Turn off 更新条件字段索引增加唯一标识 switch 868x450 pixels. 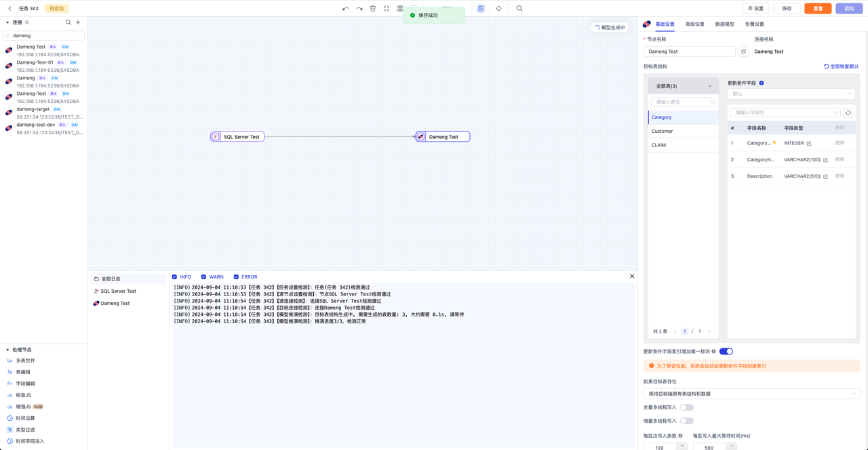pos(726,351)
